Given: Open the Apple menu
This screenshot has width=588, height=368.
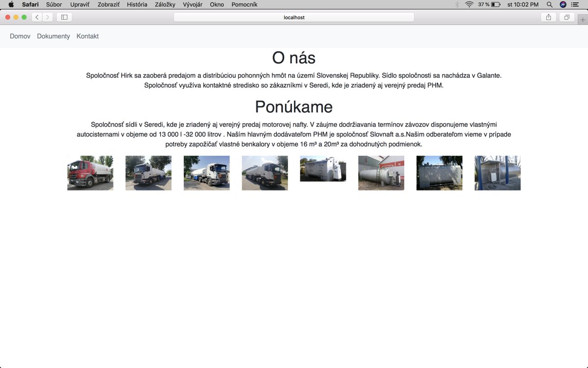Looking at the screenshot, I should [x=11, y=4].
